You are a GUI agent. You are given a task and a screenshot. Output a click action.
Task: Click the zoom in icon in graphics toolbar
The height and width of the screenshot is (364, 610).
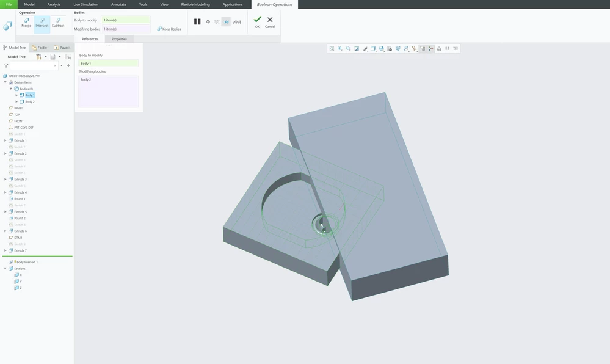[340, 49]
